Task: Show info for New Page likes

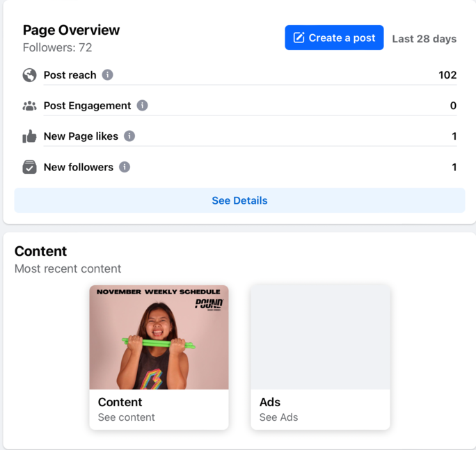Action: pyautogui.click(x=129, y=136)
